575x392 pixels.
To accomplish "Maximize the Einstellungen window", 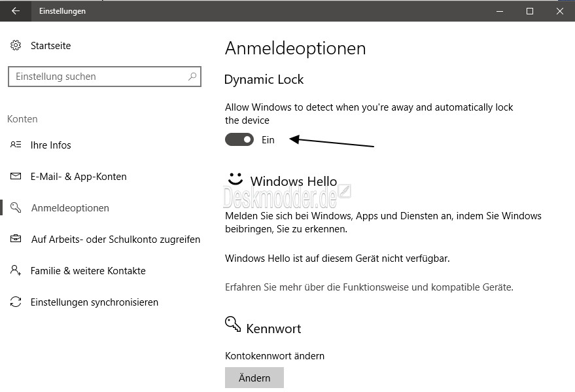I will click(529, 11).
